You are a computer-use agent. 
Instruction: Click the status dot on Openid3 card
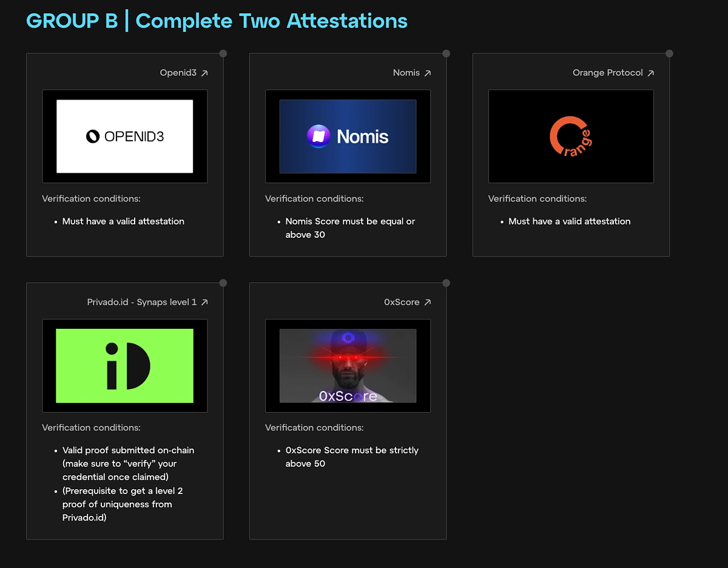click(223, 53)
